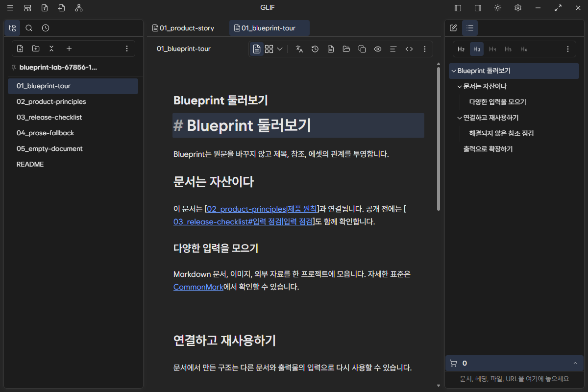The image size is (588, 392).
Task: Toggle the left sidebar panel
Action: [x=458, y=8]
